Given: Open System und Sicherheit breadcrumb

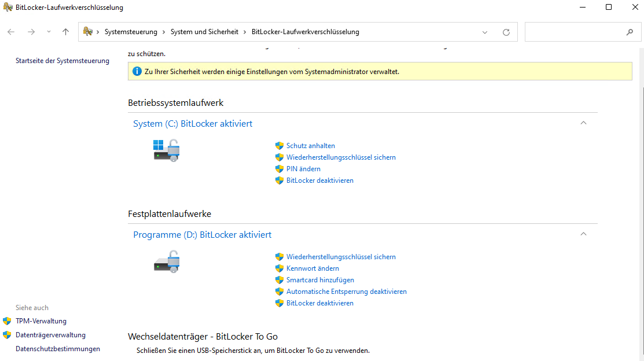Looking at the screenshot, I should (x=204, y=32).
